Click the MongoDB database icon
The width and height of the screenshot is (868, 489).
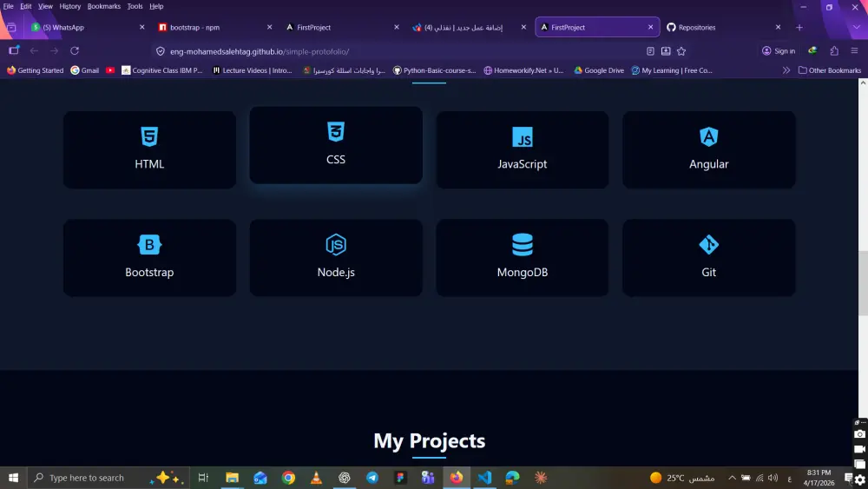pyautogui.click(x=522, y=244)
